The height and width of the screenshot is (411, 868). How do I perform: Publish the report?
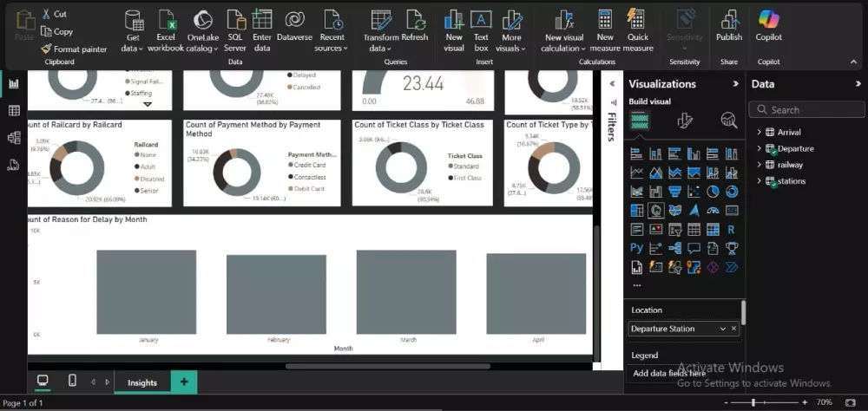tap(729, 26)
